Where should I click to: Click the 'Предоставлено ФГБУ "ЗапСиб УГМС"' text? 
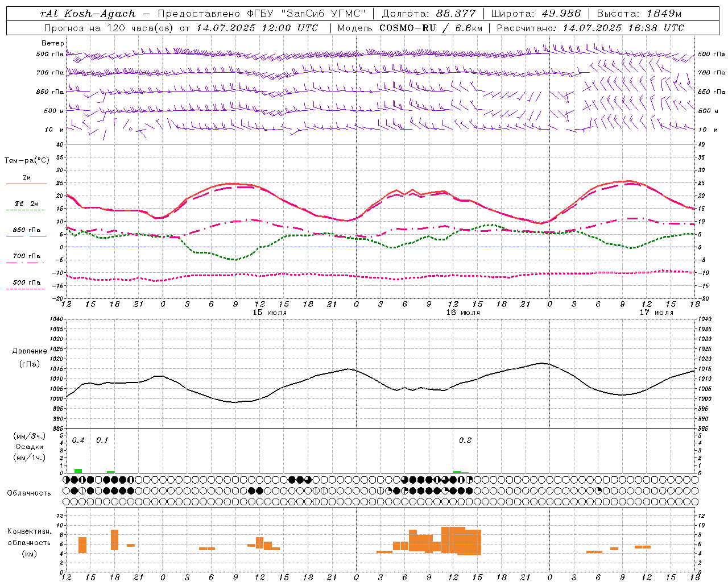pyautogui.click(x=261, y=14)
